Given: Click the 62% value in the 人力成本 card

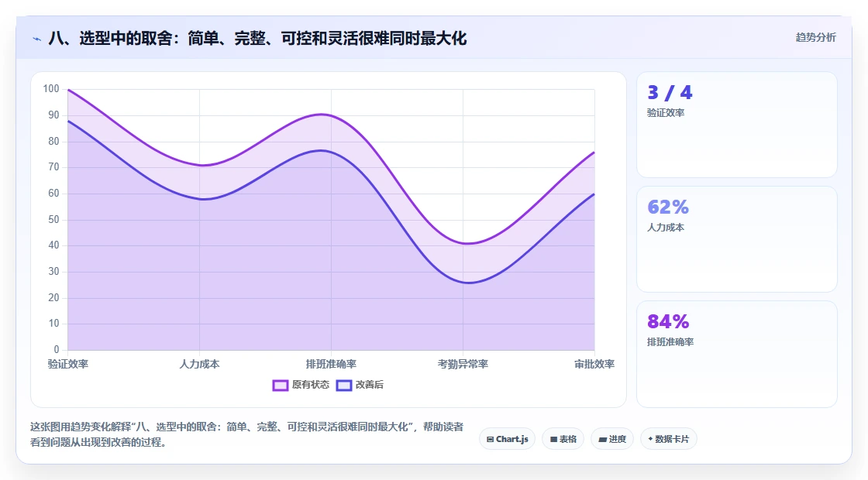Looking at the screenshot, I should tap(668, 207).
